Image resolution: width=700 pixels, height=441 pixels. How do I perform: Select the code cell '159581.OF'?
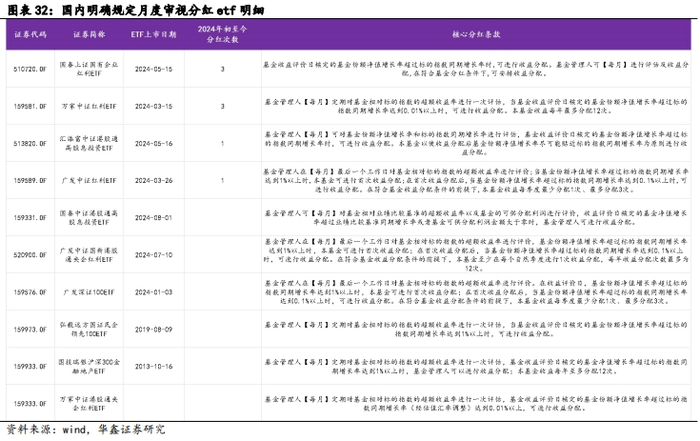tap(30, 106)
